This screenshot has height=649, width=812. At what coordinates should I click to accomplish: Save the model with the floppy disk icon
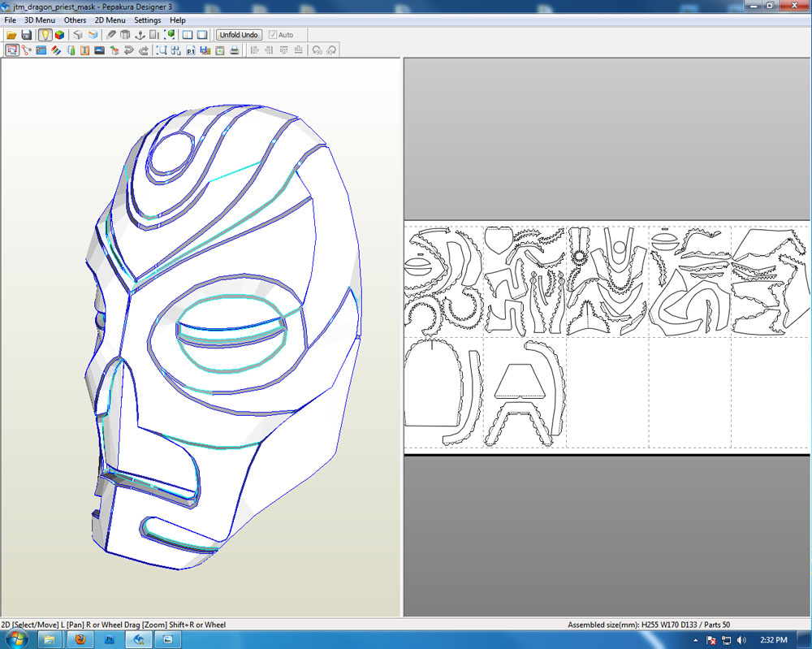27,35
